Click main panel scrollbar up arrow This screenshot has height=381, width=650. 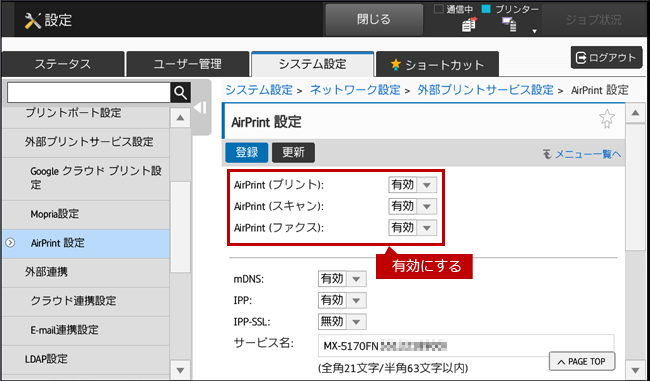pos(635,113)
